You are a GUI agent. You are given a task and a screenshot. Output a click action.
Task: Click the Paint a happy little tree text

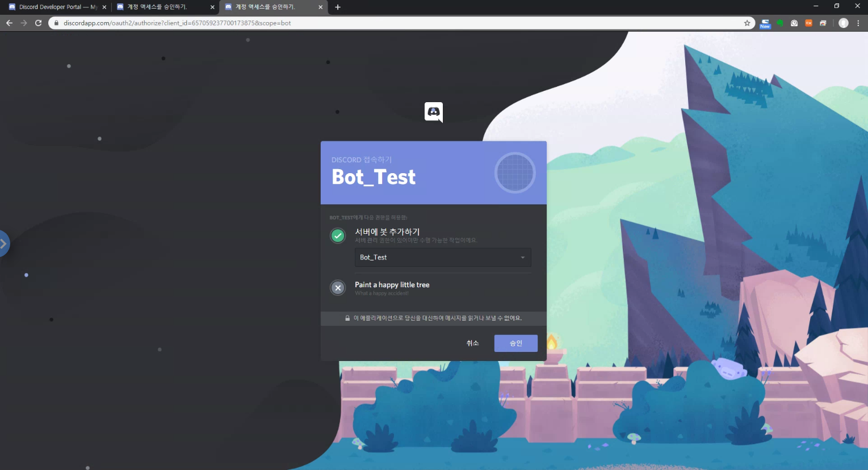(x=392, y=285)
